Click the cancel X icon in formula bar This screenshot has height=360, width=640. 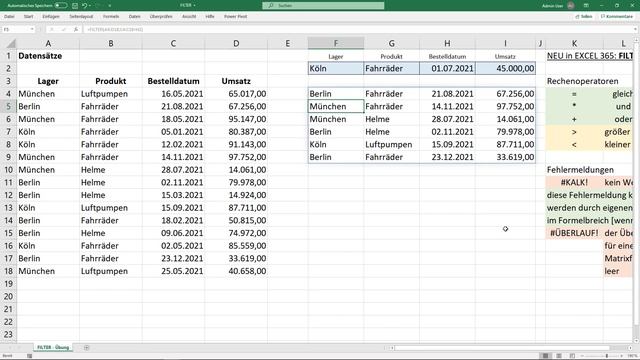pos(52,29)
